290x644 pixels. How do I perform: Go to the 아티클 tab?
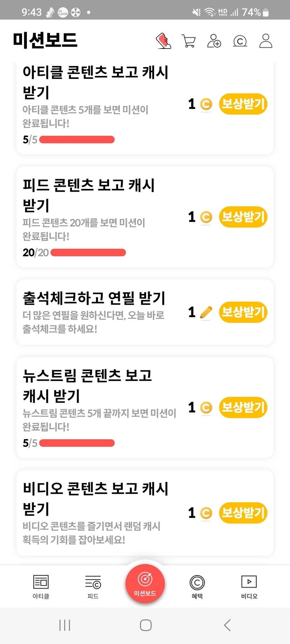(x=41, y=587)
